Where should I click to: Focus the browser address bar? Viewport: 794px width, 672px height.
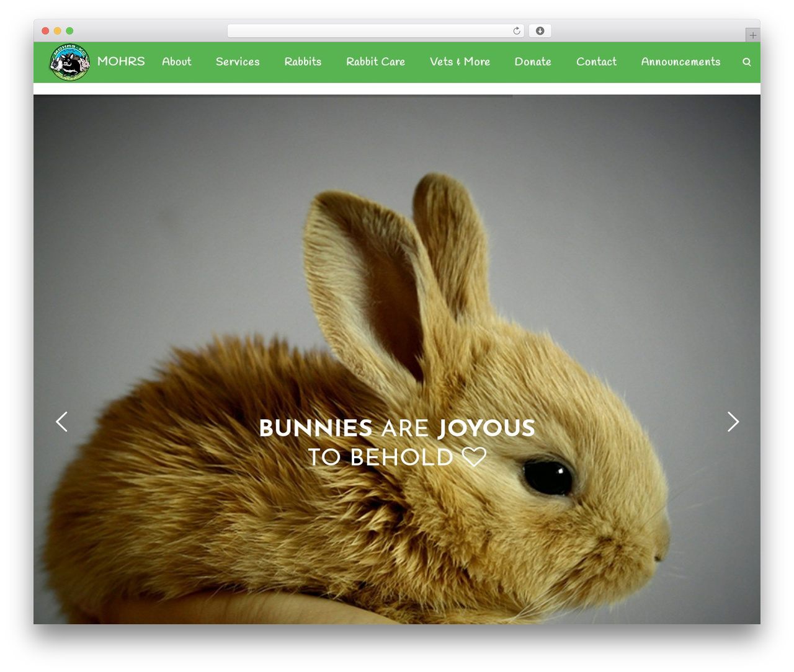(376, 31)
